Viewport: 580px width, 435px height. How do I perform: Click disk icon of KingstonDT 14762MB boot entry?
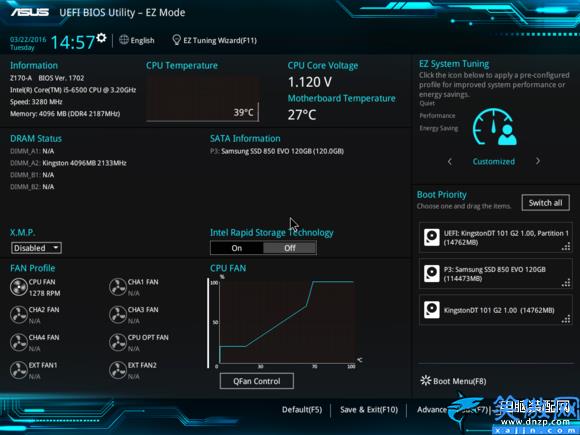coord(431,310)
